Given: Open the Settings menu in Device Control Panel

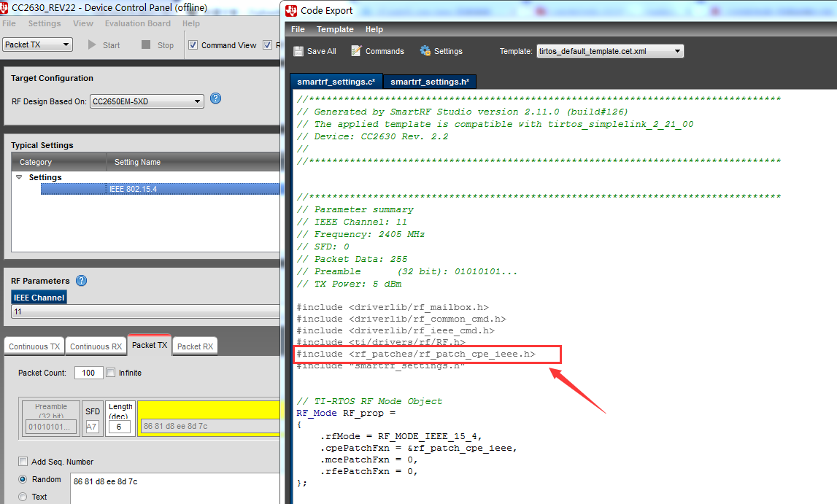Looking at the screenshot, I should pyautogui.click(x=45, y=23).
